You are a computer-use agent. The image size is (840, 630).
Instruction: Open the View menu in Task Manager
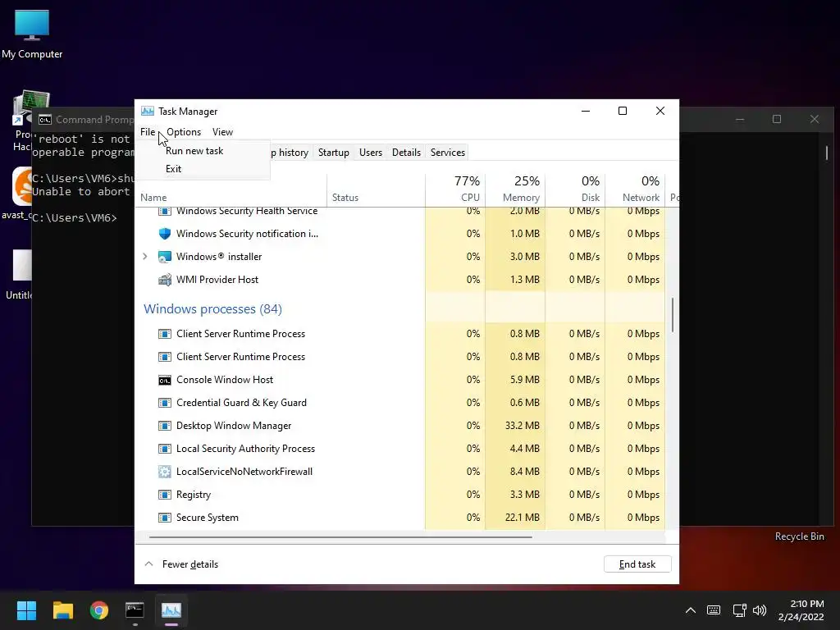click(222, 132)
